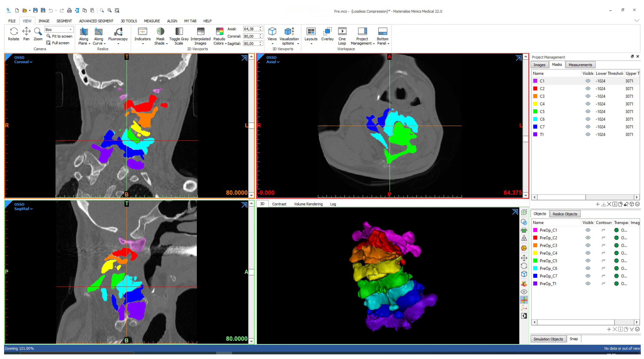Switch to the Measurements tab
The width and height of the screenshot is (644, 359).
(x=580, y=65)
